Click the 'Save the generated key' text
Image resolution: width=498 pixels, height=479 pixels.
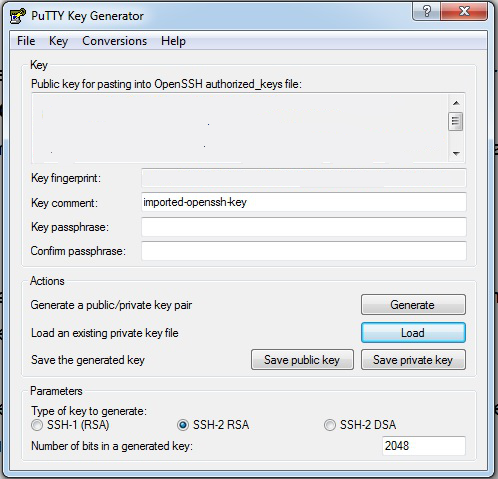click(x=88, y=360)
